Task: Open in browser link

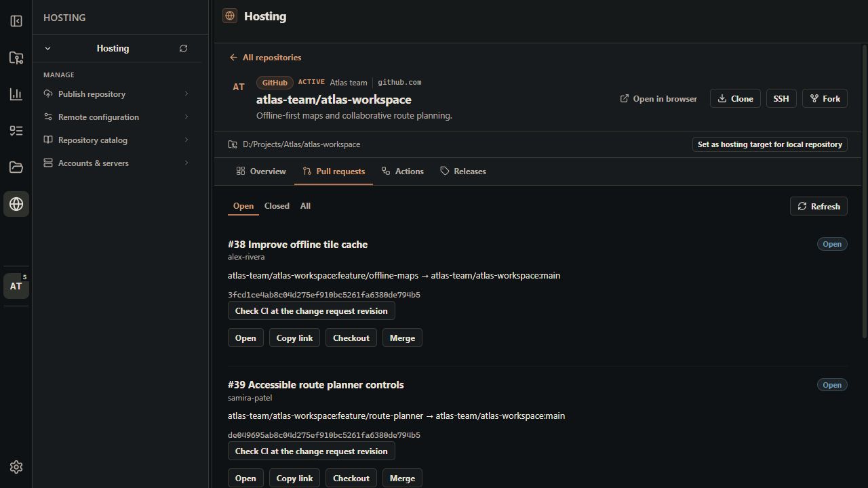Action: (658, 99)
